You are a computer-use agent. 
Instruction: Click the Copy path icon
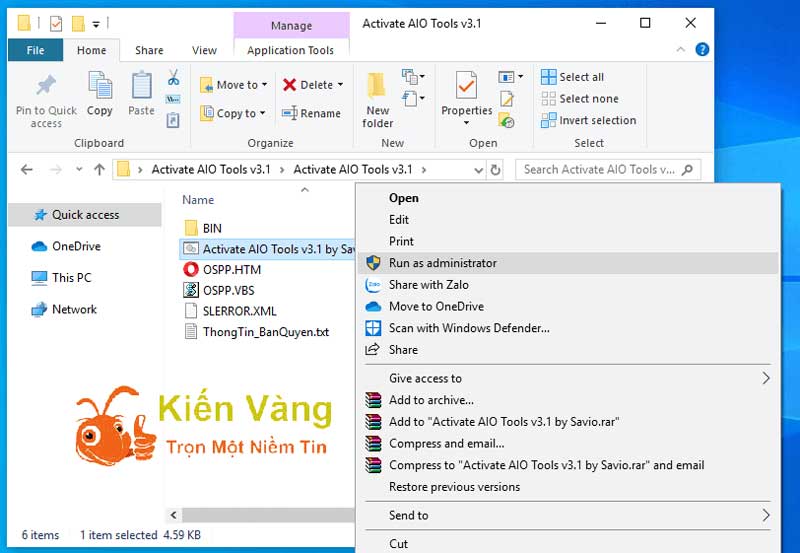(173, 99)
